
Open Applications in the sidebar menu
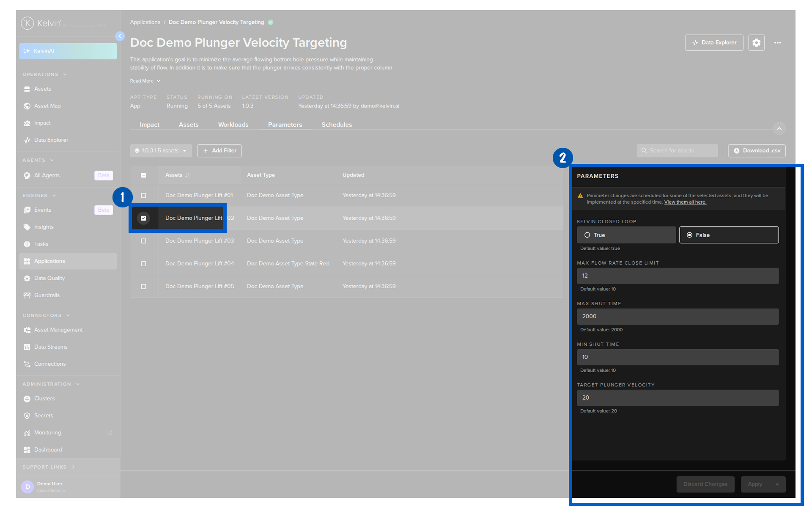(68, 261)
